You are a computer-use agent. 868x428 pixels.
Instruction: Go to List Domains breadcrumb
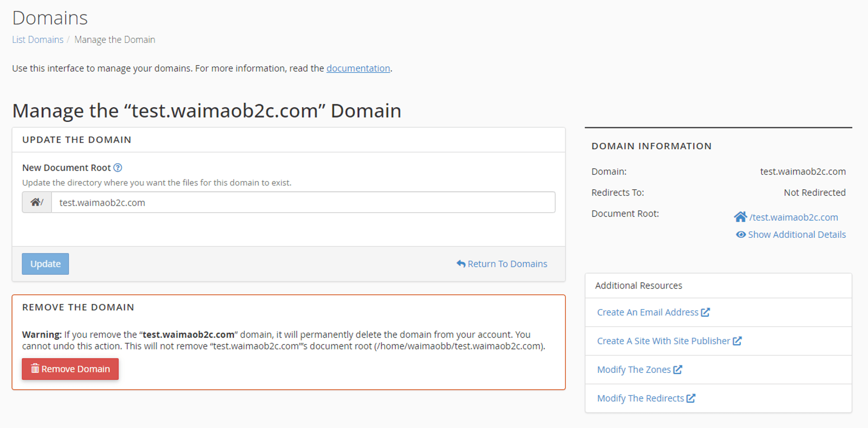click(38, 40)
